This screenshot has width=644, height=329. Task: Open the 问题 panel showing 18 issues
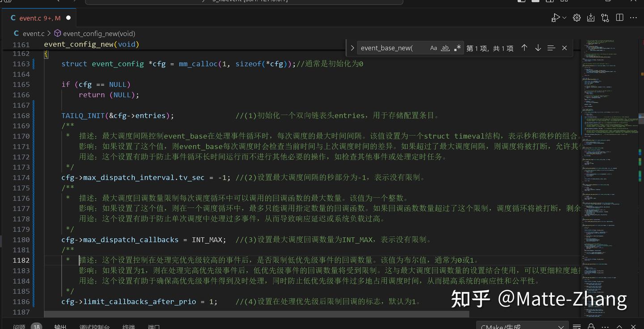click(x=19, y=326)
